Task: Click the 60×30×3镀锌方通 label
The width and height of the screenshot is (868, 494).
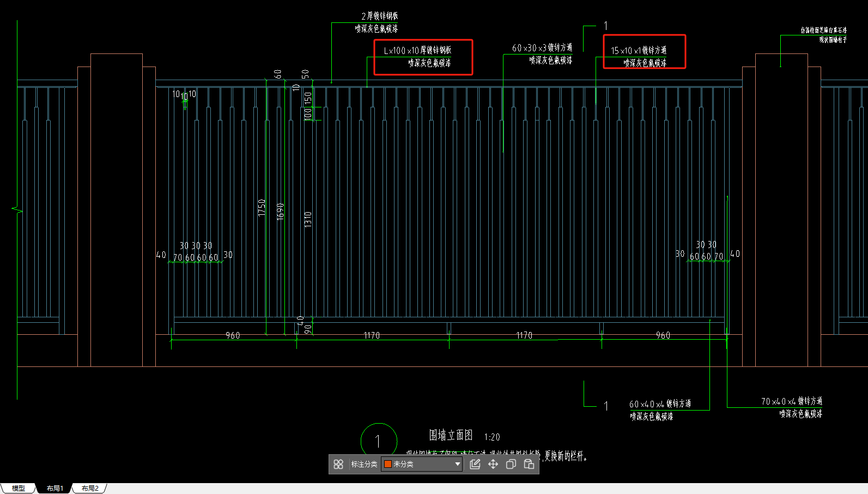Action: pos(542,48)
